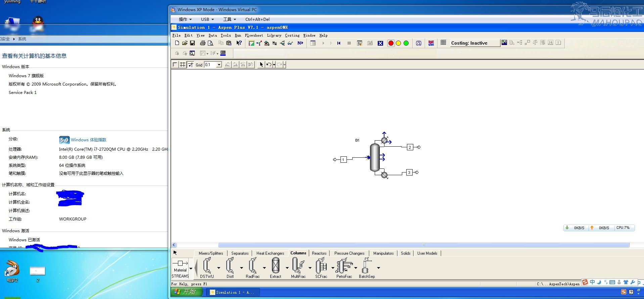Open a file with the folder icon

click(x=185, y=43)
